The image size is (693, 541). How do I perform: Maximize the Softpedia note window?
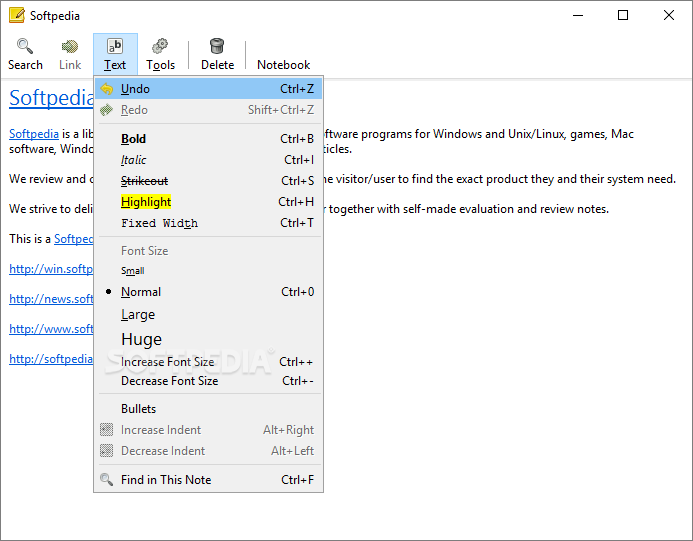623,15
